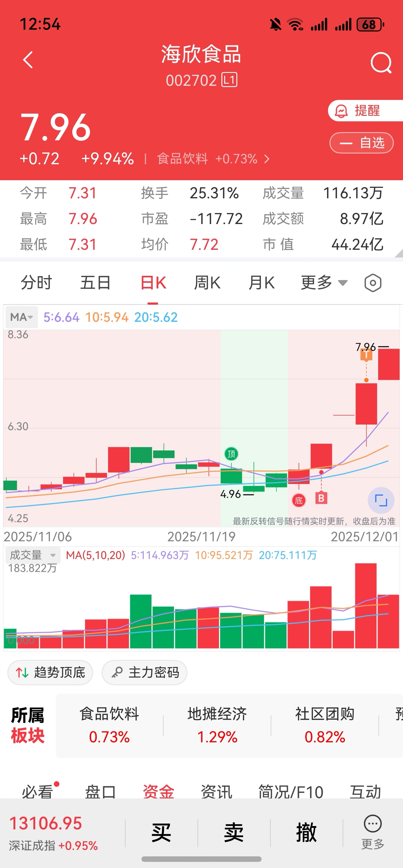Tap the latest red candlestick at 7.96
The image size is (403, 868).
(x=389, y=364)
